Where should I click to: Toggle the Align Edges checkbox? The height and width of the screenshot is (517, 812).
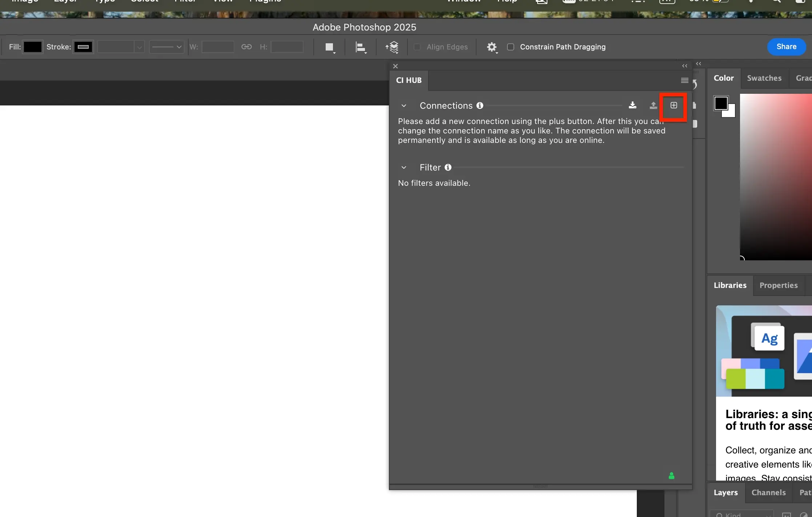point(417,47)
